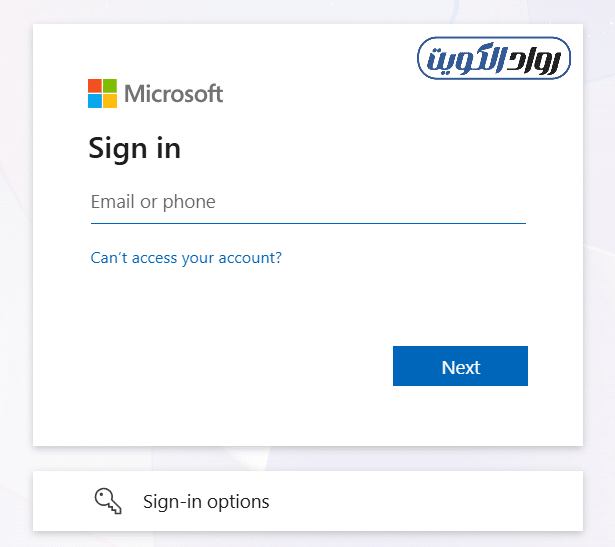This screenshot has height=547, width=615.
Task: Focus the Email or phone field
Action: coord(307,202)
